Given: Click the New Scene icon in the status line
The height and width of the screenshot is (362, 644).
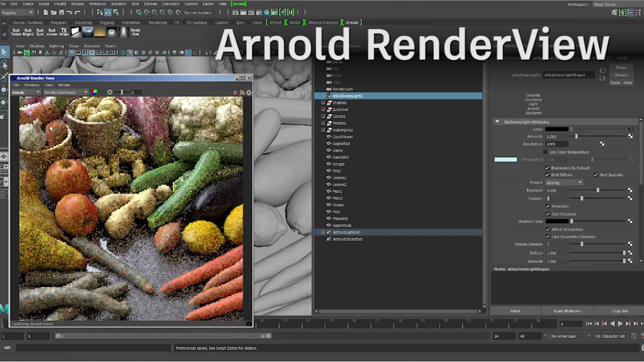Looking at the screenshot, I should pyautogui.click(x=46, y=13).
